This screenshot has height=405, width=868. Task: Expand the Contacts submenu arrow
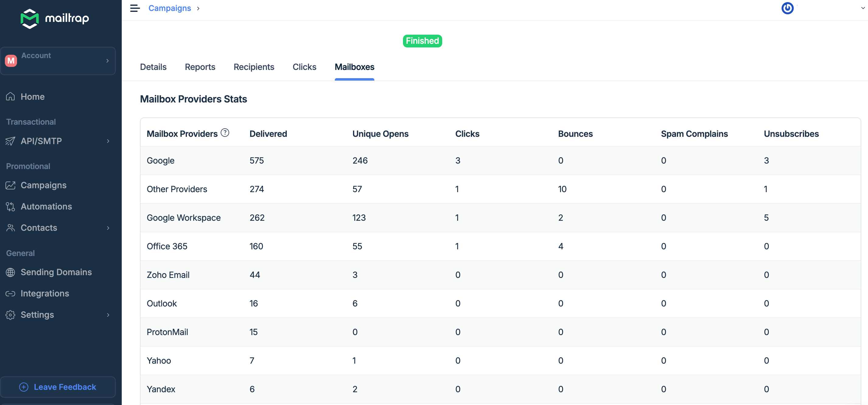click(x=108, y=228)
